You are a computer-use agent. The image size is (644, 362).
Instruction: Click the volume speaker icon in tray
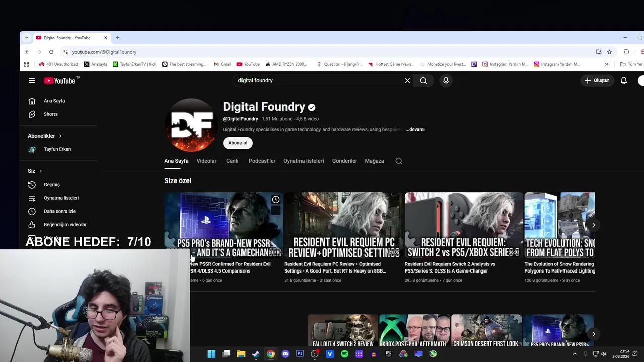pyautogui.click(x=604, y=354)
